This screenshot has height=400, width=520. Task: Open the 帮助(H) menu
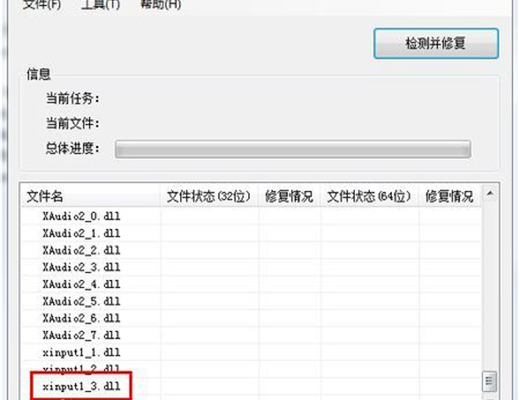[x=161, y=5]
